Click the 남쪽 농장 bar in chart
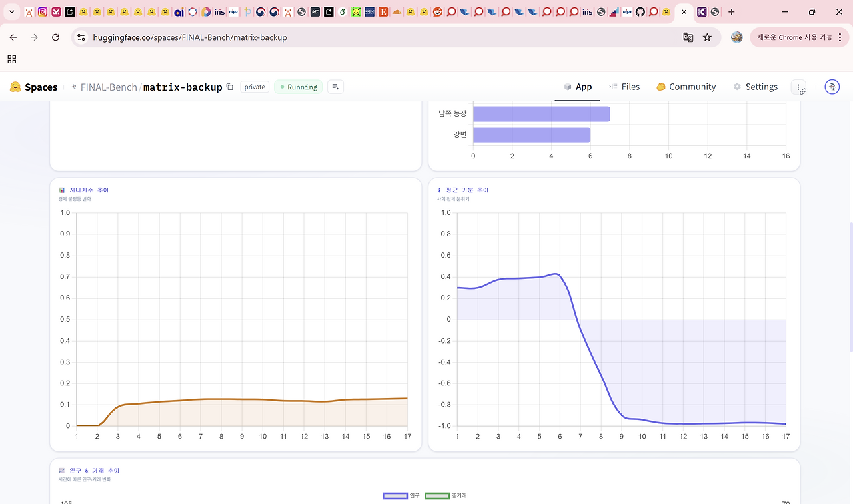This screenshot has width=853, height=504. 541,114
